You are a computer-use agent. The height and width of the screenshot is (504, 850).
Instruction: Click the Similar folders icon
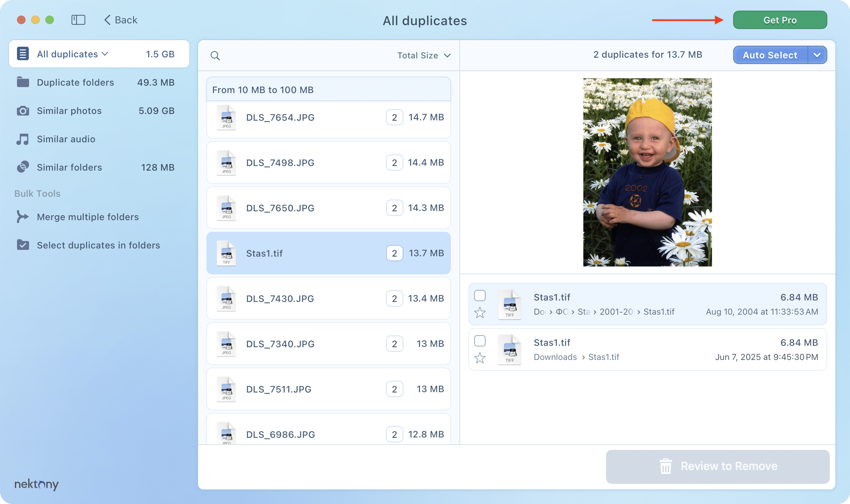tap(23, 167)
